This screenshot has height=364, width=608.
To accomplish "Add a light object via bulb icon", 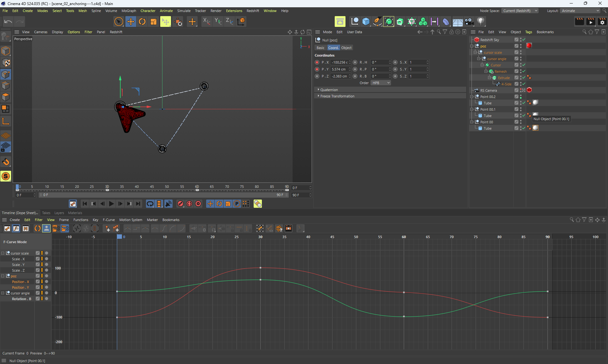I will [x=481, y=22].
